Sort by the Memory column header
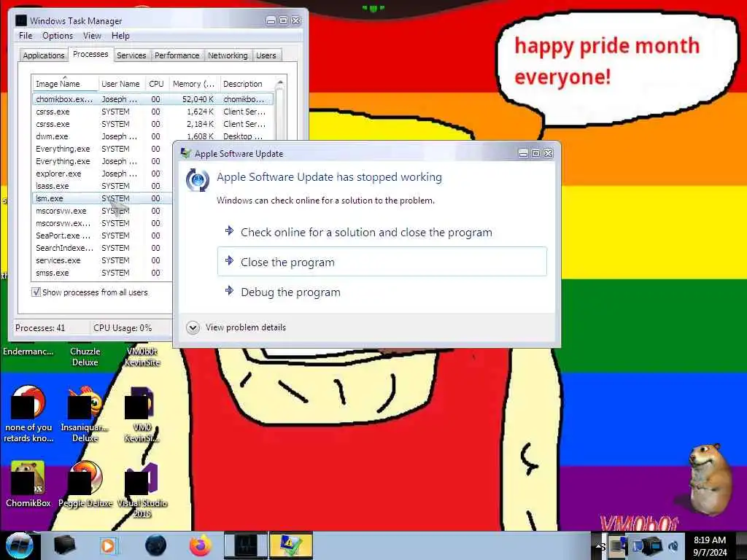Image resolution: width=747 pixels, height=560 pixels. coord(193,84)
